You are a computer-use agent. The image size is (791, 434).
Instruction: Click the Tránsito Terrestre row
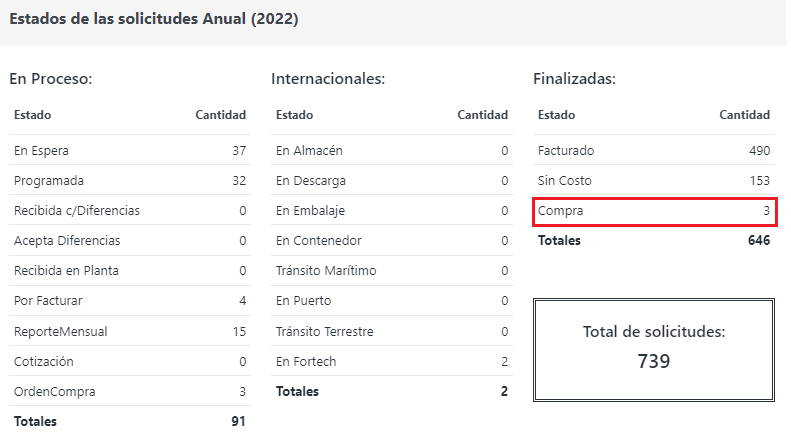[392, 331]
